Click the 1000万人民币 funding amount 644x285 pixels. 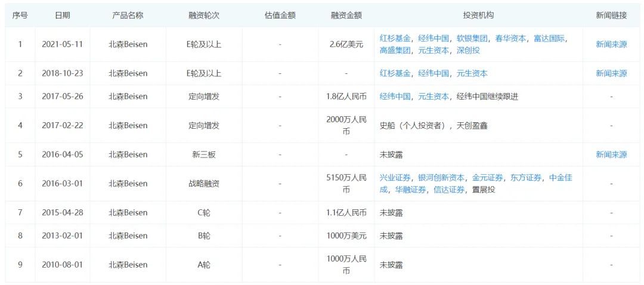coord(346,265)
